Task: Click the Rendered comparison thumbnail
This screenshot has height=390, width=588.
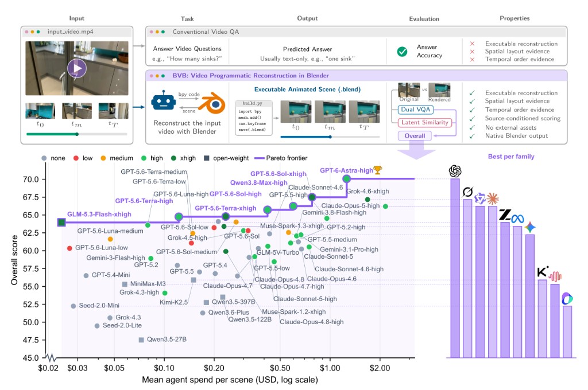Action: coord(439,90)
